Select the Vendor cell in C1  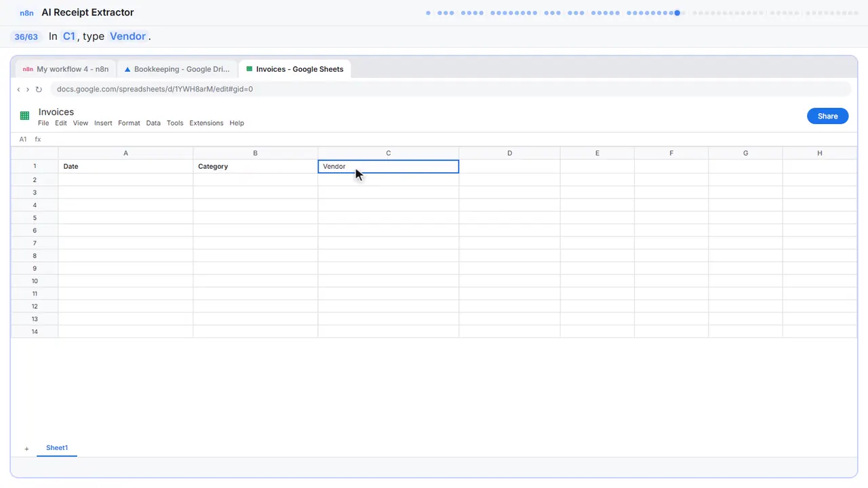click(389, 166)
